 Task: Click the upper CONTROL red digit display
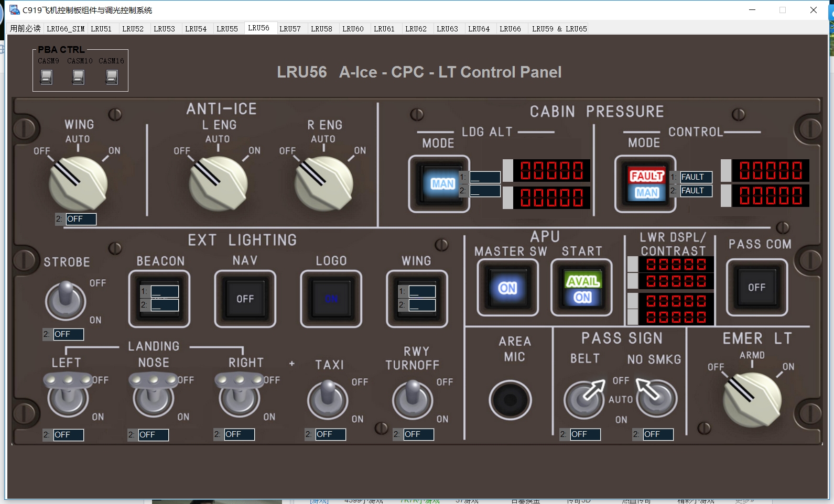pos(771,171)
